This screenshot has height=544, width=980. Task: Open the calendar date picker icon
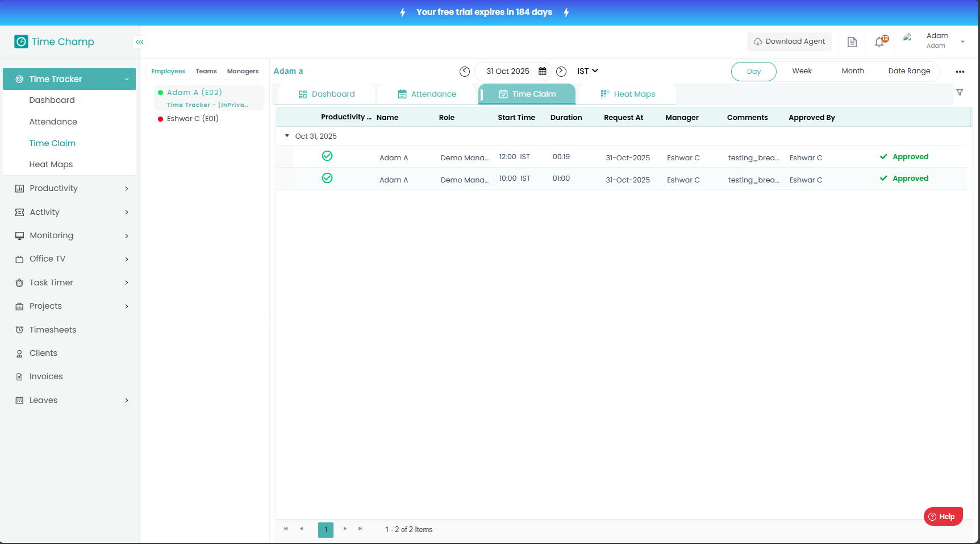pyautogui.click(x=543, y=71)
